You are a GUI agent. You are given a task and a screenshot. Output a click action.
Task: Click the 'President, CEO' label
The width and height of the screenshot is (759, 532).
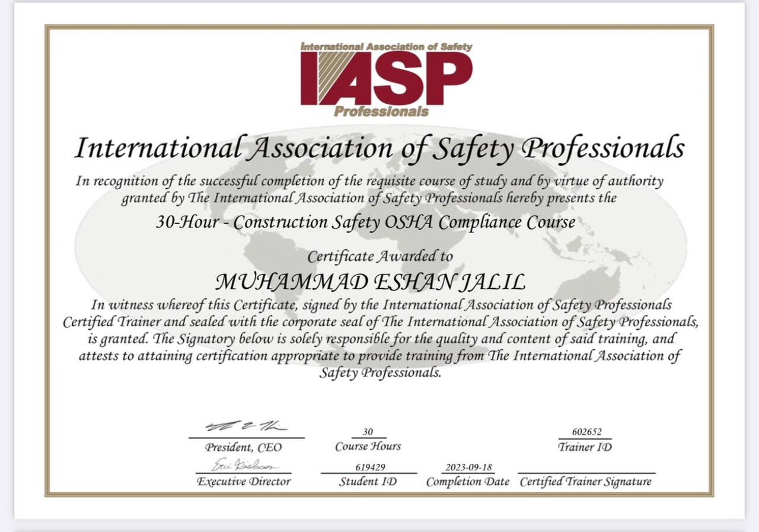pyautogui.click(x=244, y=447)
